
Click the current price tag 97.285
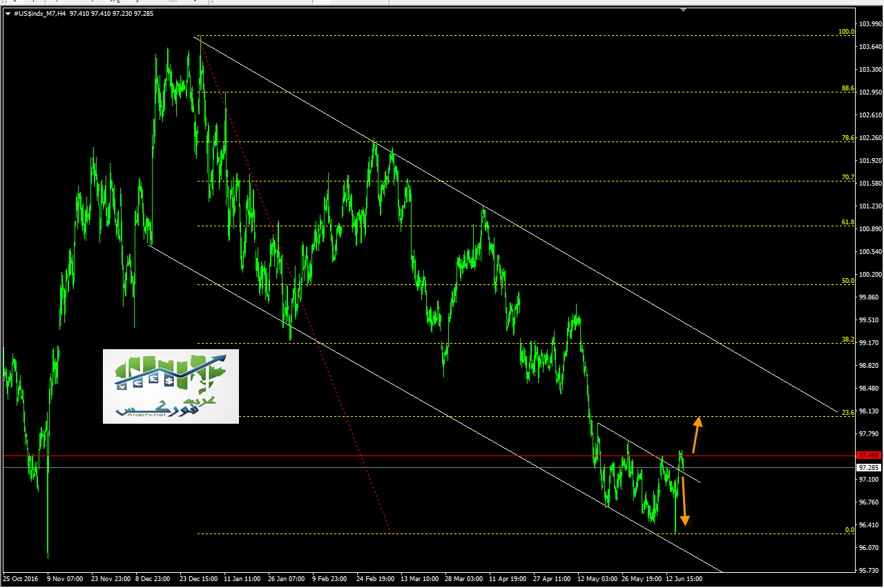point(868,467)
